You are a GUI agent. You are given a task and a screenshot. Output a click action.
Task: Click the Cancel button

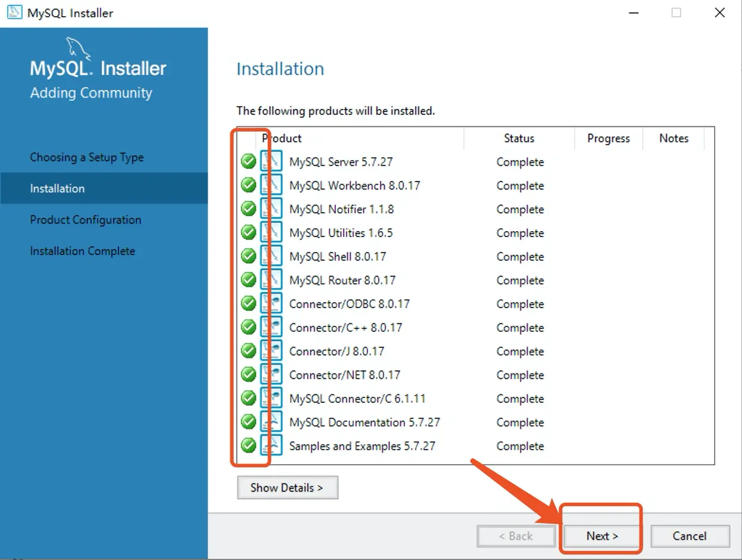690,536
